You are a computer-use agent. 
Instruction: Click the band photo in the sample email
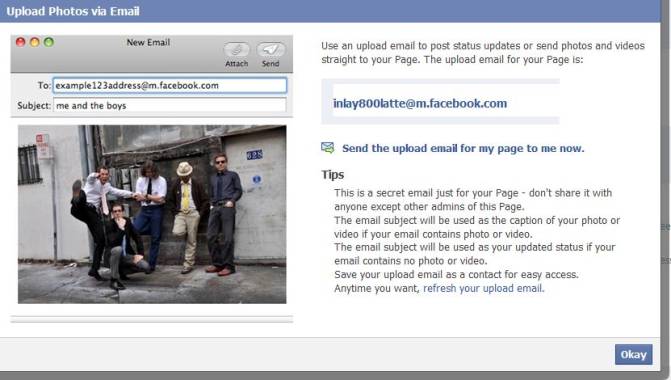[152, 214]
